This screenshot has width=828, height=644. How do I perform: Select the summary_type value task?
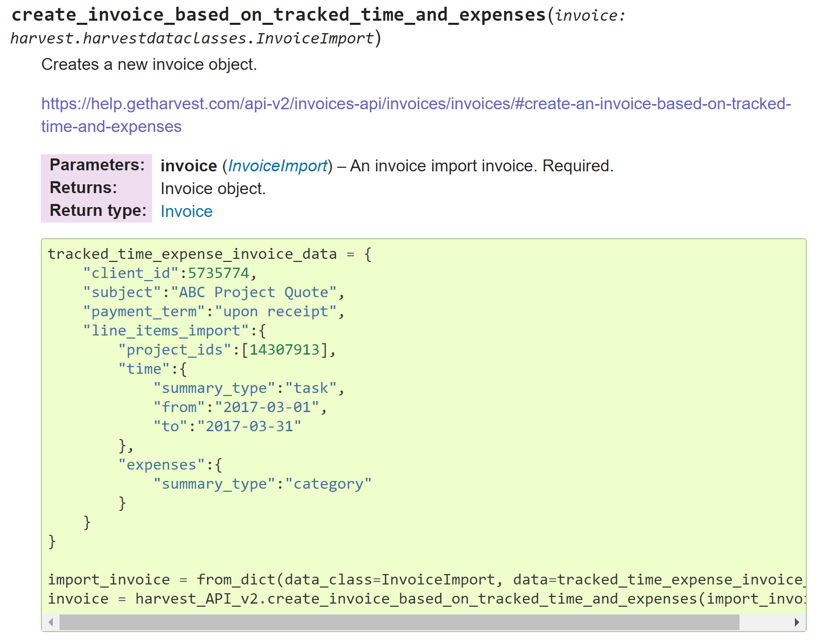[x=313, y=388]
